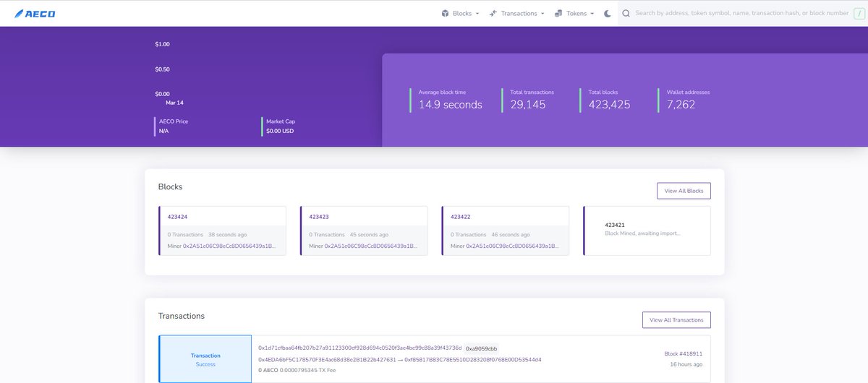
Task: Click the Blocks section heading
Action: 170,186
